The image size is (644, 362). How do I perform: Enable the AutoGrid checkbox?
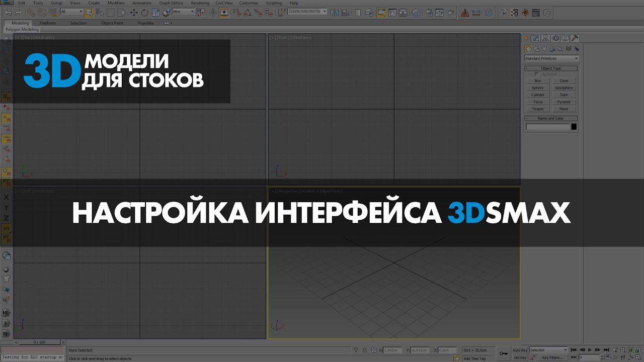[537, 74]
